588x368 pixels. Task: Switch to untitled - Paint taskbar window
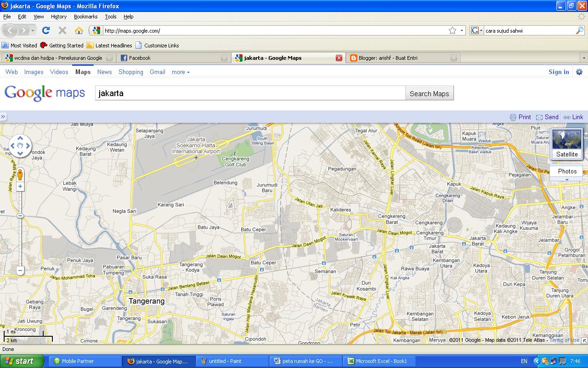click(232, 361)
